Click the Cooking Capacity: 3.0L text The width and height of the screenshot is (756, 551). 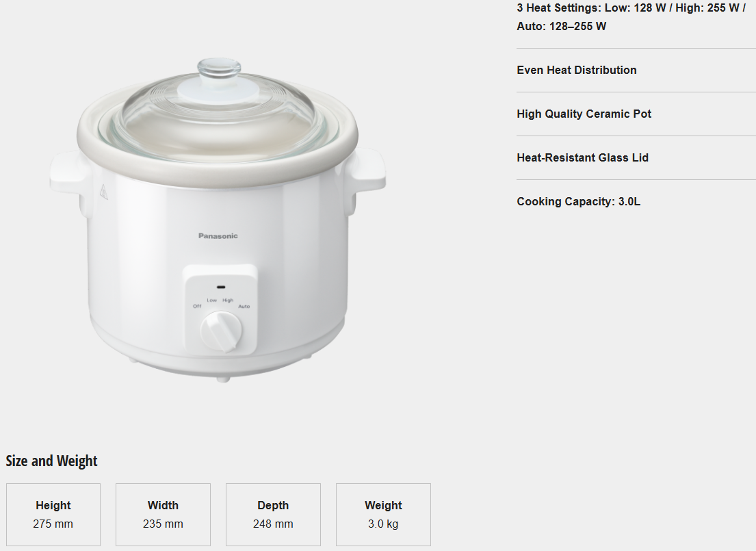[x=579, y=202]
